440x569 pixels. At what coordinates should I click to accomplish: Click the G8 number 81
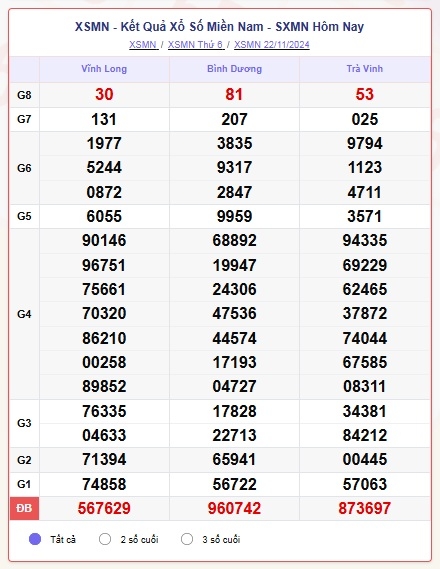234,95
